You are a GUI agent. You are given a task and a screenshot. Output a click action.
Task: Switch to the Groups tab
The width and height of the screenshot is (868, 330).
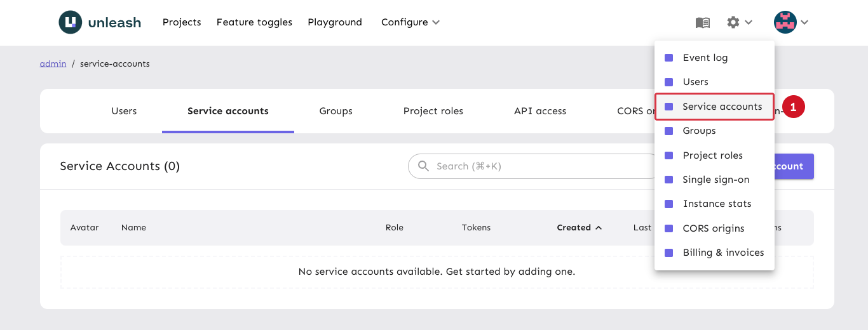point(336,111)
